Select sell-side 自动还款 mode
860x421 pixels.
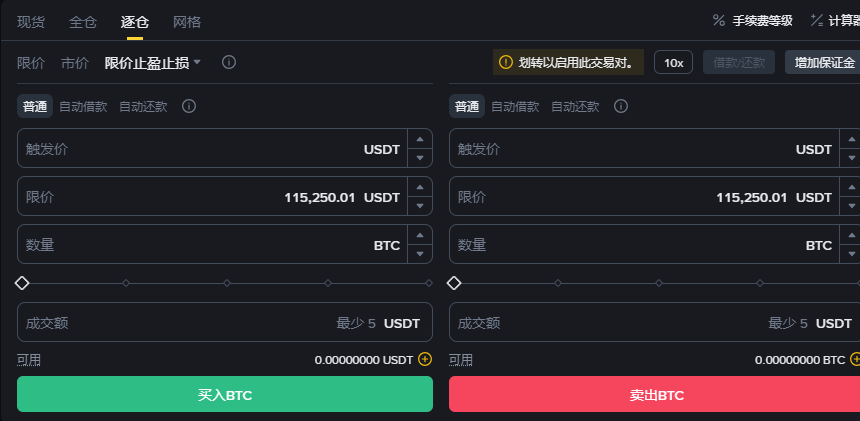[x=575, y=106]
